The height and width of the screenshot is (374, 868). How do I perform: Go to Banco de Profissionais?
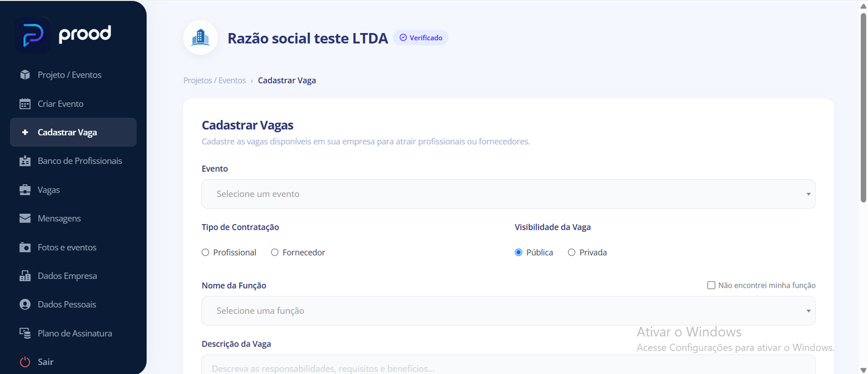click(73, 161)
